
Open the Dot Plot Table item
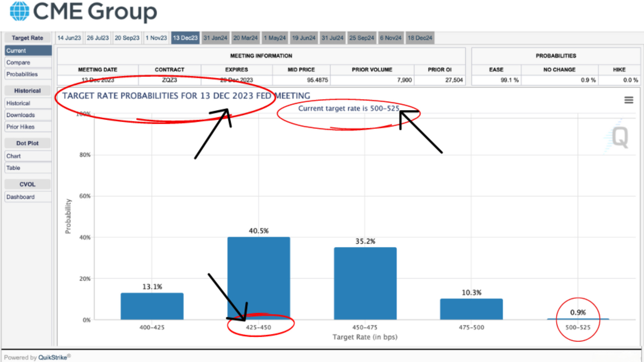[13, 168]
